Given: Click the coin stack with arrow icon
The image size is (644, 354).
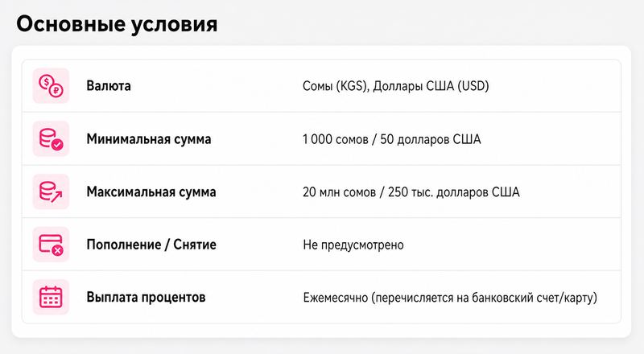Looking at the screenshot, I should pyautogui.click(x=51, y=191).
